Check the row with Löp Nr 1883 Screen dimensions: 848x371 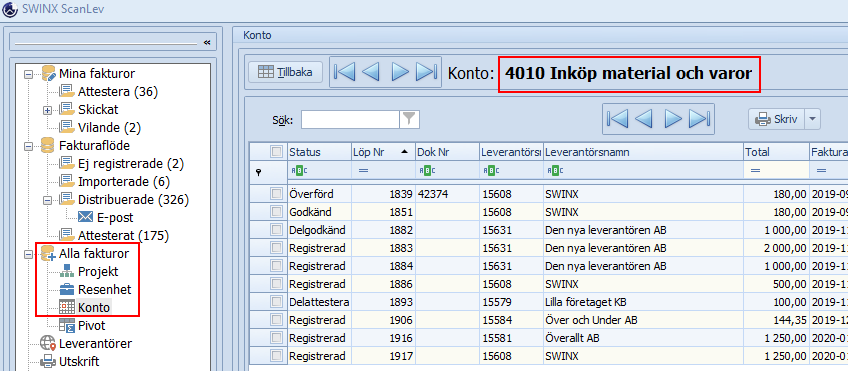click(276, 248)
